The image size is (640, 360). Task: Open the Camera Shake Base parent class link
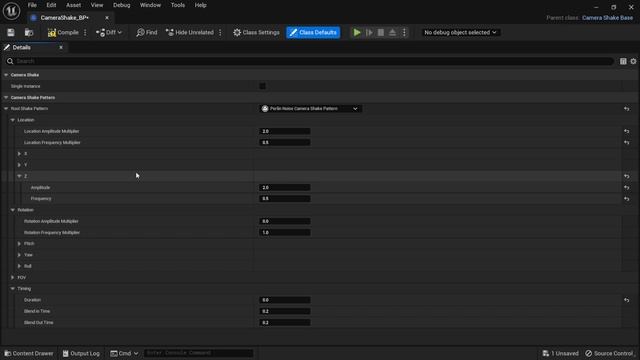[607, 18]
